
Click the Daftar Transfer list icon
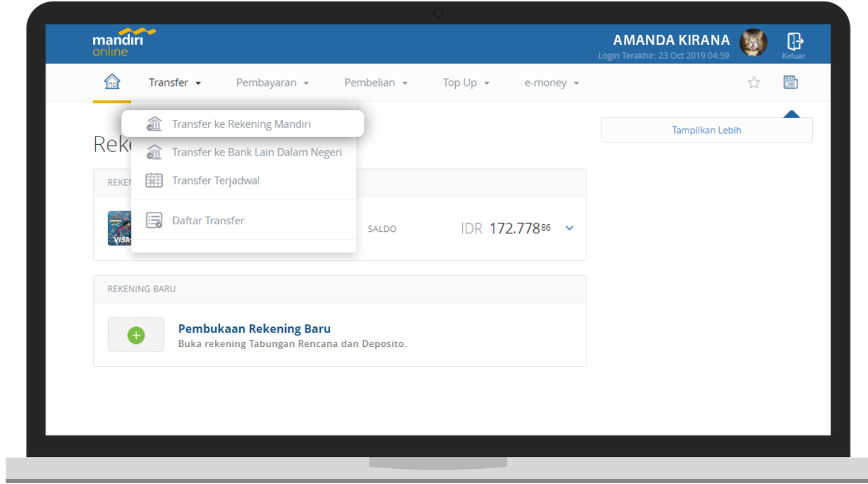[154, 221]
